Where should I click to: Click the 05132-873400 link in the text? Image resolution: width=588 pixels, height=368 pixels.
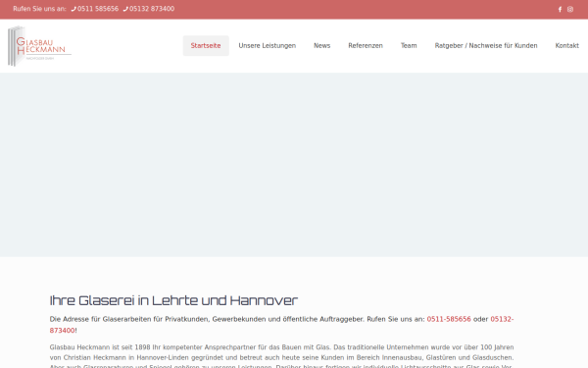click(502, 319)
